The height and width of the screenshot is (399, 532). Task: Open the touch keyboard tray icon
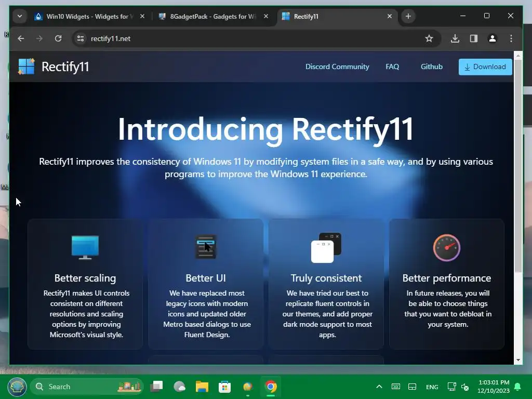point(395,387)
